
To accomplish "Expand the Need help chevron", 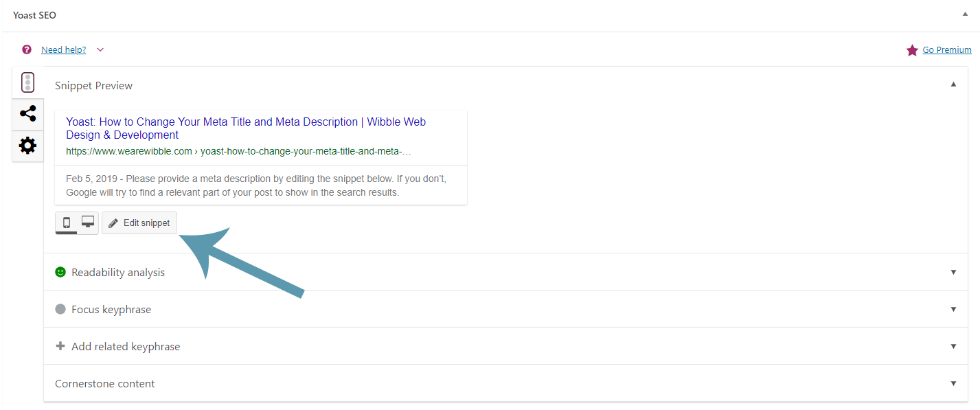I will (x=100, y=49).
